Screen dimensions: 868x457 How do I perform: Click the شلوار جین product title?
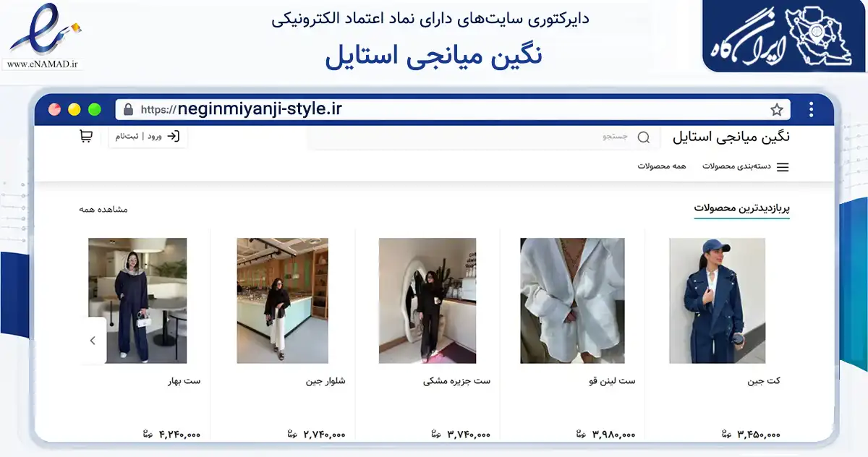(325, 381)
